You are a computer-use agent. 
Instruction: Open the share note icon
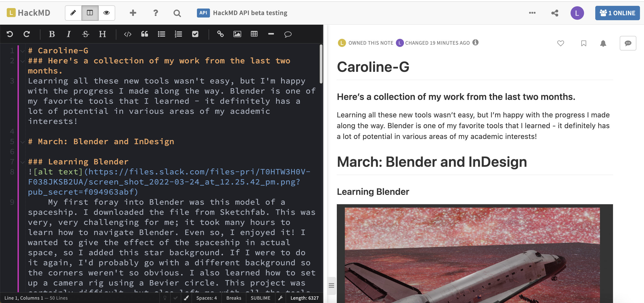click(x=554, y=13)
